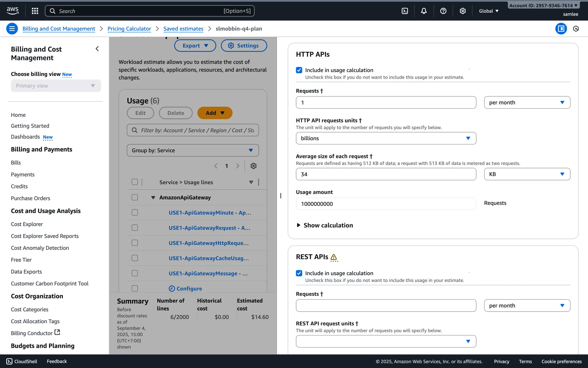Launch CloudShell from the top navigation bar
The image size is (588, 368).
[x=405, y=11]
